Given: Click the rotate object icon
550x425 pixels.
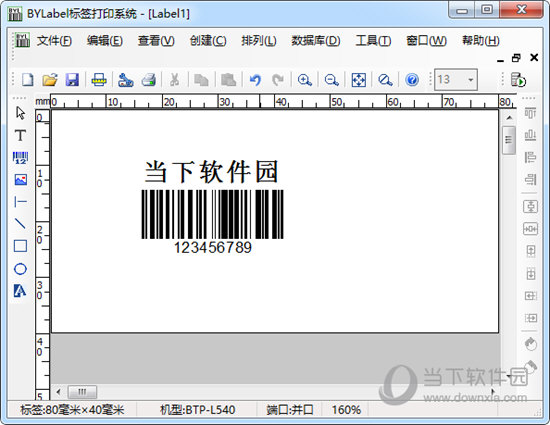Looking at the screenshot, I should (530, 344).
